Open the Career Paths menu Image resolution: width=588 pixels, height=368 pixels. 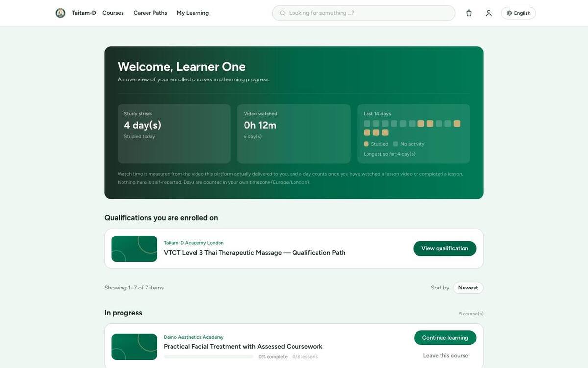(x=150, y=13)
